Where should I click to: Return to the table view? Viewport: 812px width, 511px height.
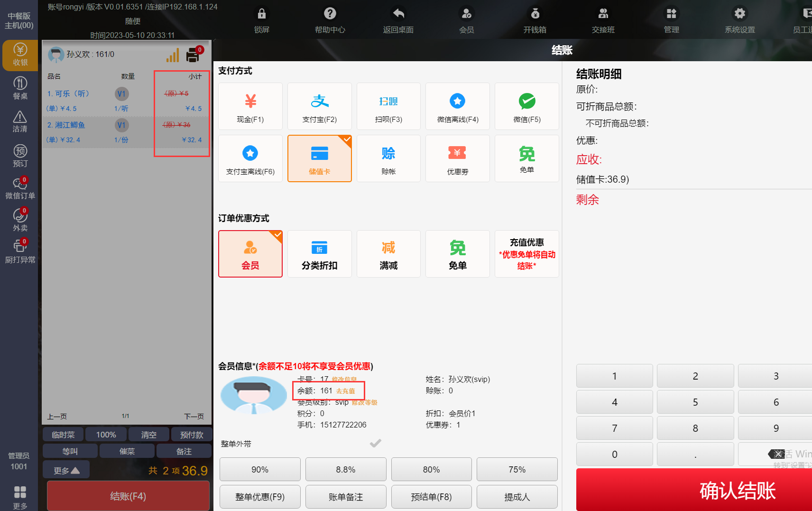pos(398,20)
